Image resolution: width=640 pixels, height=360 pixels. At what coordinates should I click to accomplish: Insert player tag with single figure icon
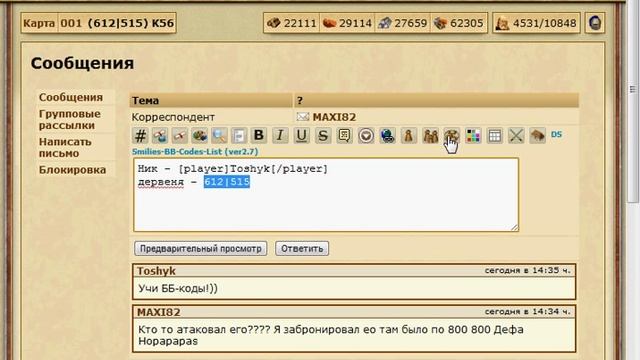click(409, 136)
